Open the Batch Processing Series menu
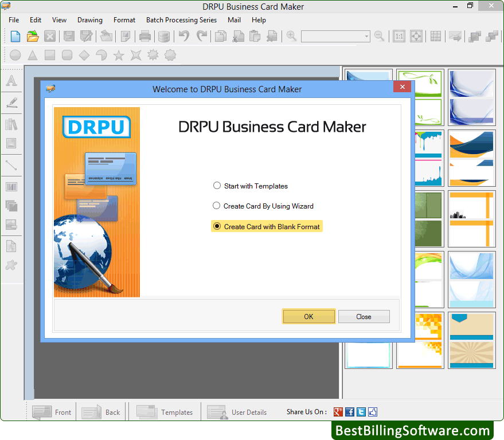 coord(181,20)
